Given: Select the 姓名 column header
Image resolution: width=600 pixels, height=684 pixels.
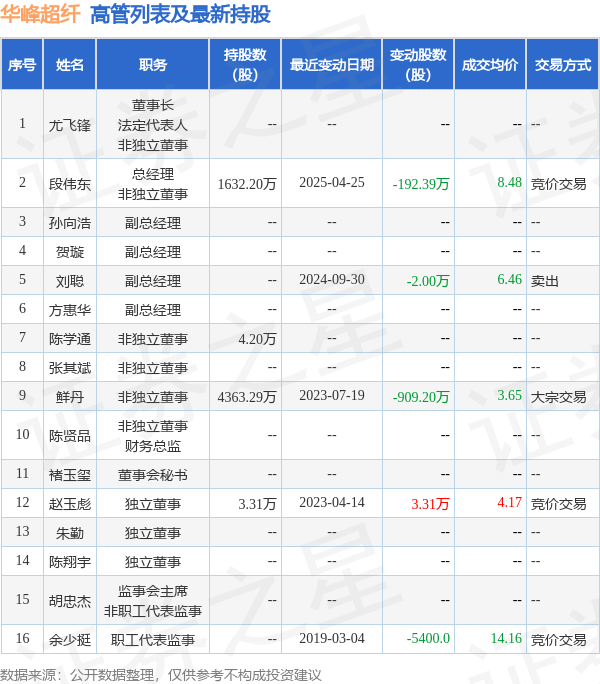Looking at the screenshot, I should click(x=69, y=65).
